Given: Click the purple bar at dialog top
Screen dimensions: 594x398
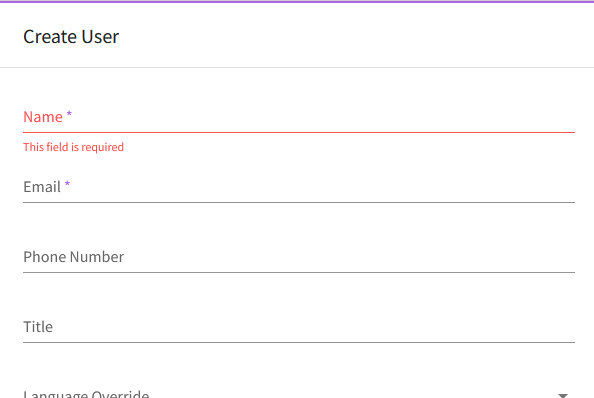Looking at the screenshot, I should pos(297,2).
